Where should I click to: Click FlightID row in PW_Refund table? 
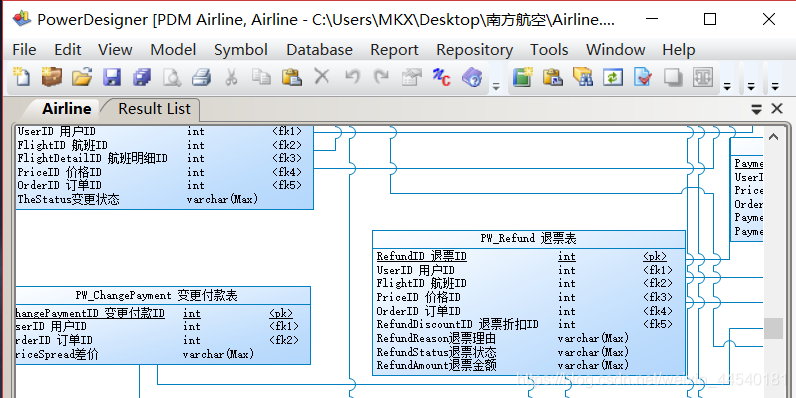[528, 283]
